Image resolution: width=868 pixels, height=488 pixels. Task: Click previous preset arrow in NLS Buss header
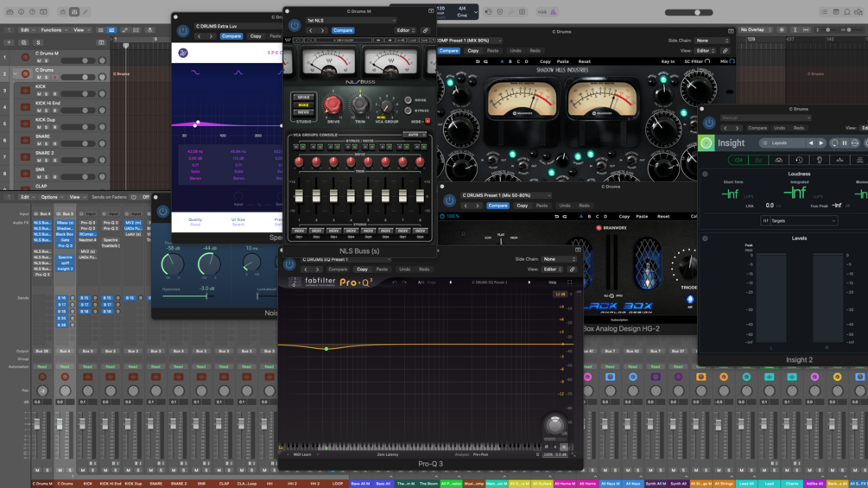click(x=311, y=30)
